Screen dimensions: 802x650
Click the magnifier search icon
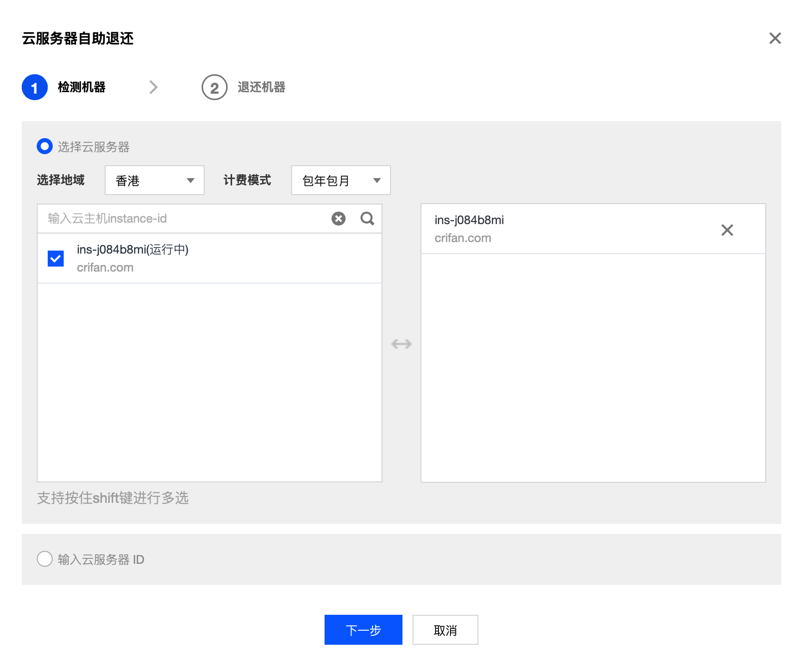pyautogui.click(x=367, y=219)
